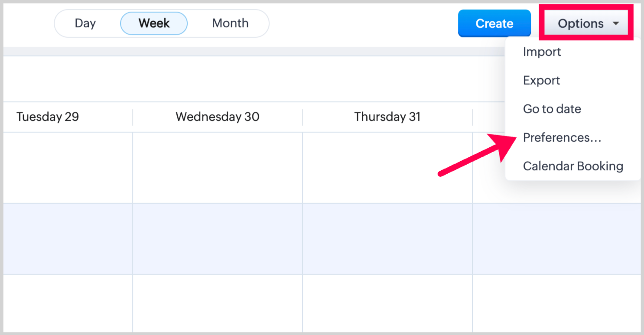The height and width of the screenshot is (335, 644).
Task: Click the blue Create button
Action: [x=494, y=23]
